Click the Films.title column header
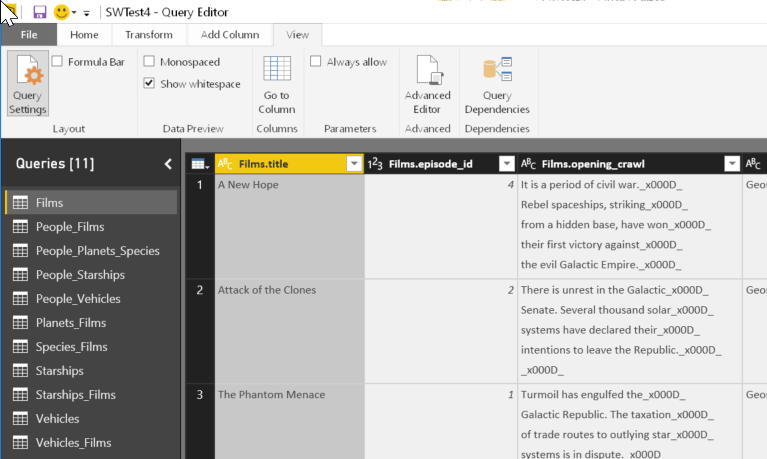The height and width of the screenshot is (459, 767). coord(289,164)
